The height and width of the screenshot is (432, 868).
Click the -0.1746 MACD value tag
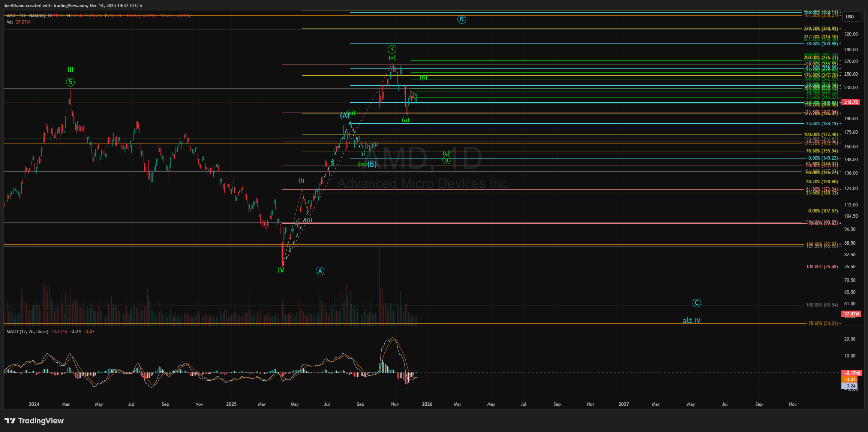[852, 373]
